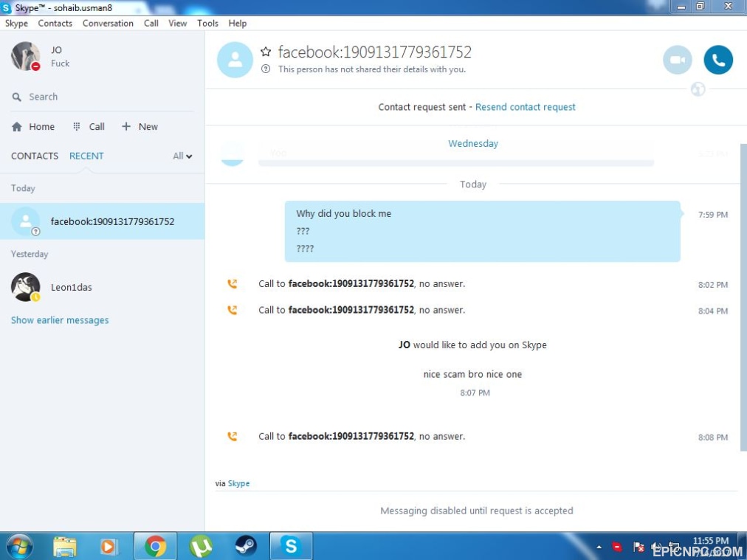The height and width of the screenshot is (560, 747).
Task: Click the Wednesday date header
Action: click(x=473, y=143)
